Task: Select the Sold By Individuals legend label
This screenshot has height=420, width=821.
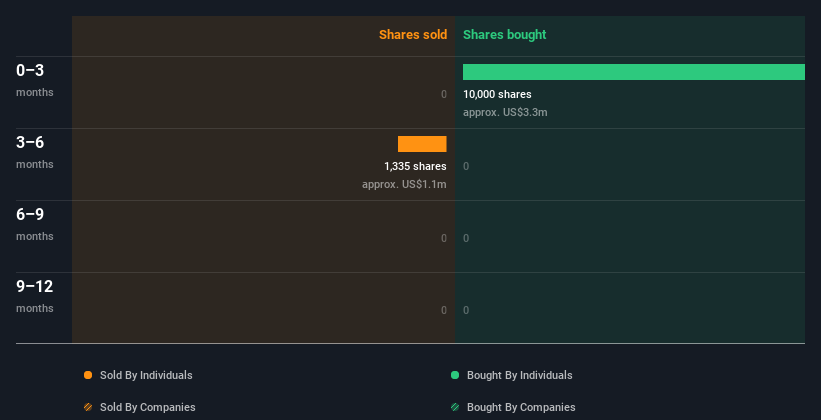Action: (x=146, y=375)
